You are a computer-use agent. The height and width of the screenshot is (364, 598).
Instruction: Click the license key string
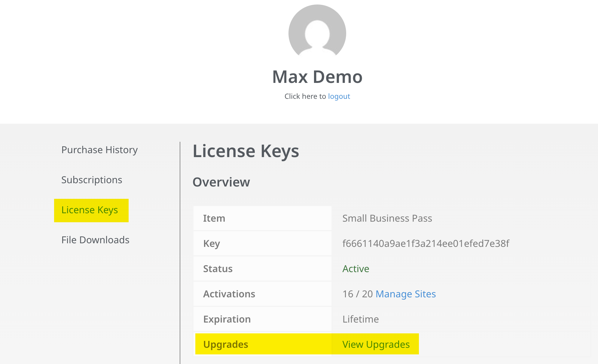pyautogui.click(x=426, y=244)
